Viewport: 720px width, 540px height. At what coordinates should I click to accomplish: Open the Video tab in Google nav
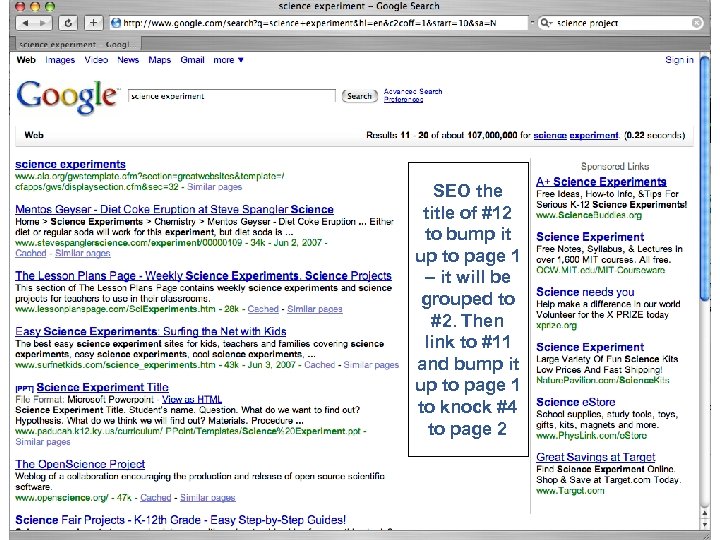pyautogui.click(x=96, y=60)
